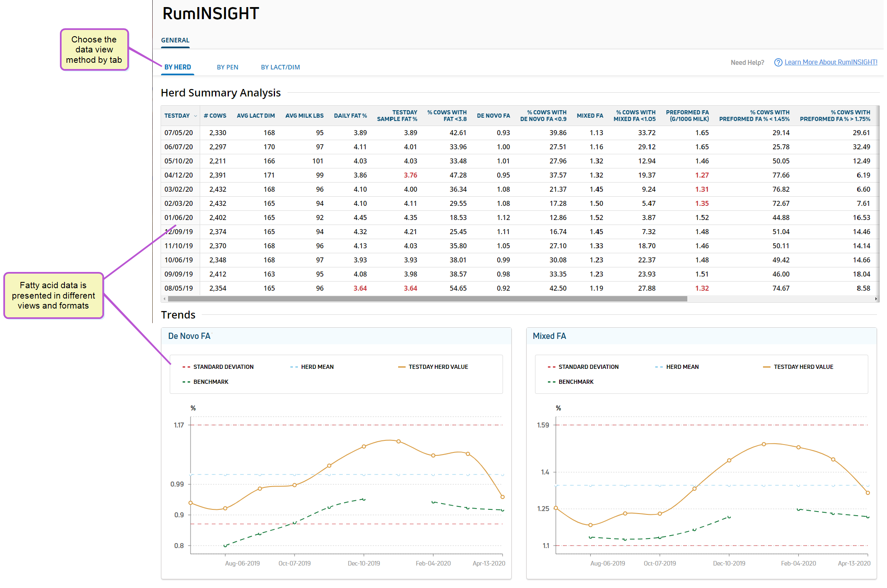Click the TESTDAY sort arrow icon
Viewport: 887px width, 588px height.
[x=196, y=116]
